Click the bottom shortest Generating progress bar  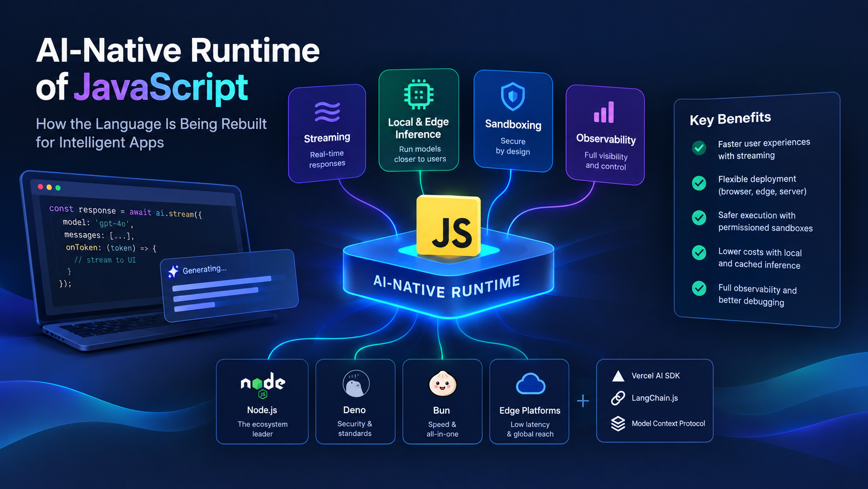pyautogui.click(x=195, y=307)
